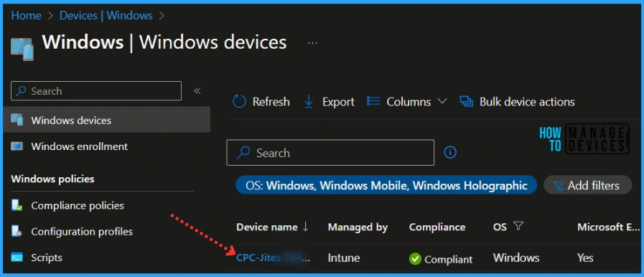Screen dimensions: 644x277
Task: Focus the device list Search box
Action: coord(330,153)
